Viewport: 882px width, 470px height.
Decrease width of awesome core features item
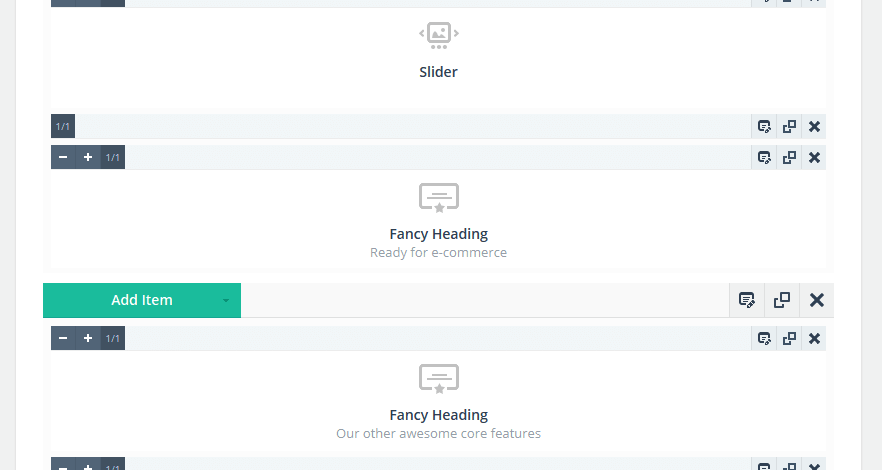click(63, 338)
